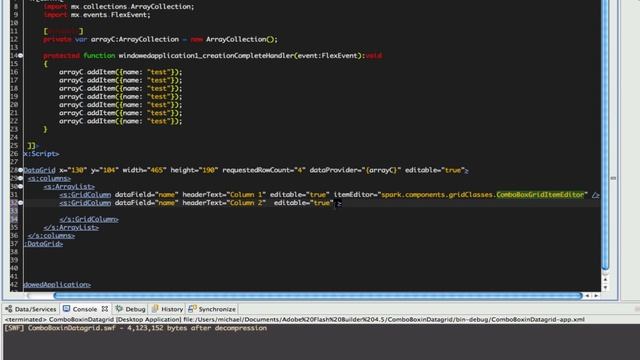Close the Console view with its X
640x360 pixels.
point(105,309)
